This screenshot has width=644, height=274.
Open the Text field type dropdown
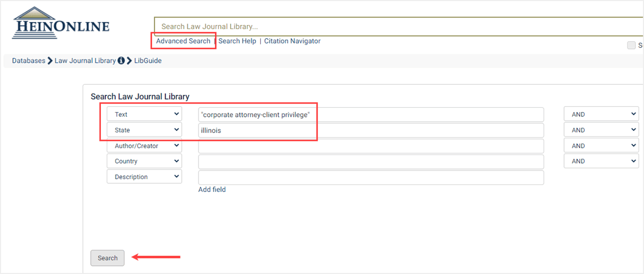(x=144, y=114)
